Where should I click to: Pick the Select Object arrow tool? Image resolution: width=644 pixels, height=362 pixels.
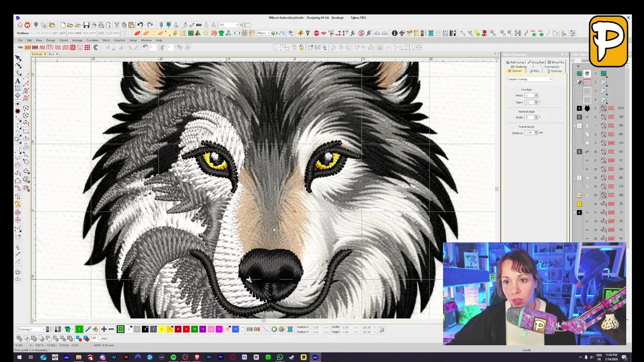point(18,58)
